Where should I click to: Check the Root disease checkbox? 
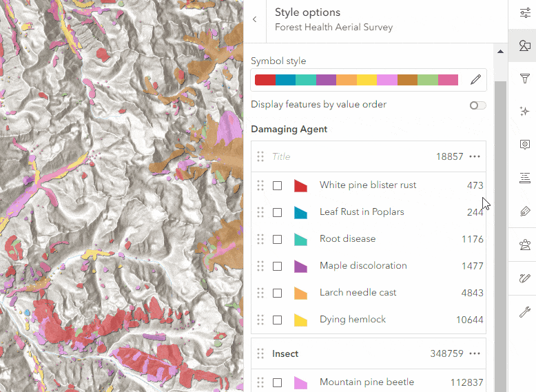(277, 240)
